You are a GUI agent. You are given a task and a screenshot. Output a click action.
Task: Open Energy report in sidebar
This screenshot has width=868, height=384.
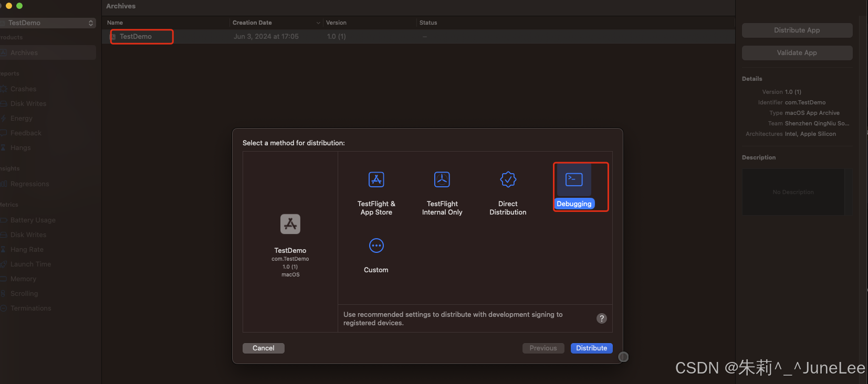tap(22, 119)
